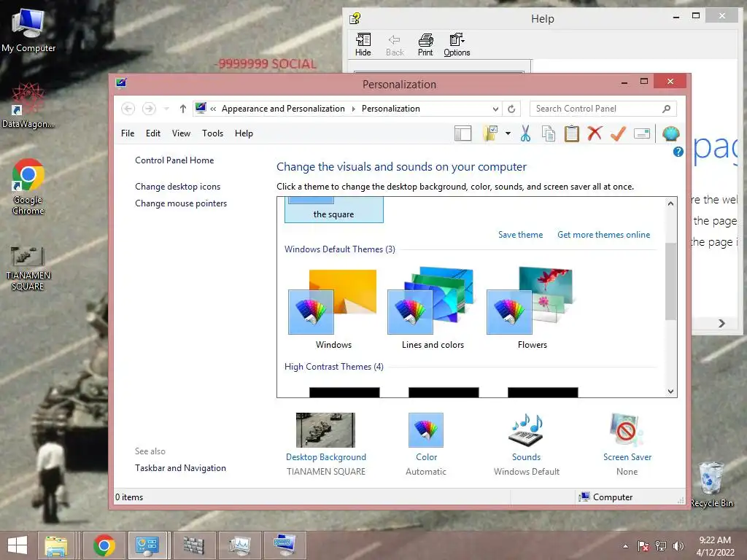Open the views dropdown arrow in toolbar
Image resolution: width=747 pixels, height=560 pixels.
(508, 134)
